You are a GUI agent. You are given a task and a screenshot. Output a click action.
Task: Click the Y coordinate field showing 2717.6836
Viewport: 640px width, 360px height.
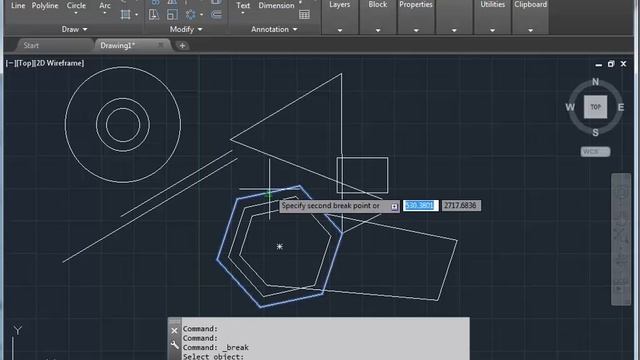461,206
